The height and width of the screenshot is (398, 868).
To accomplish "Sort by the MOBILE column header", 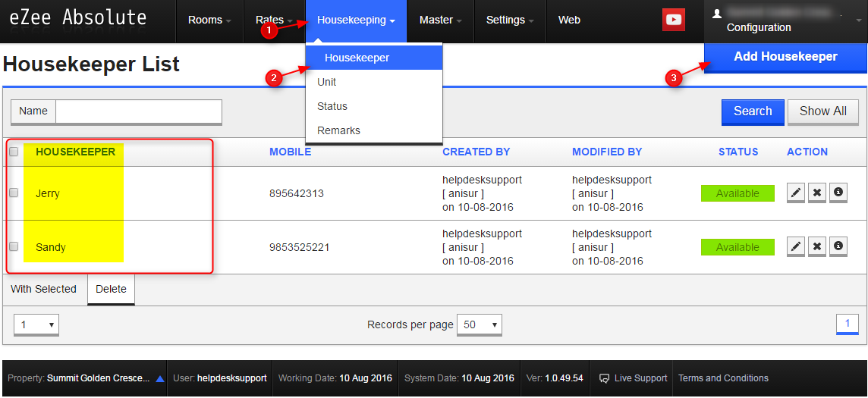I will pos(290,152).
